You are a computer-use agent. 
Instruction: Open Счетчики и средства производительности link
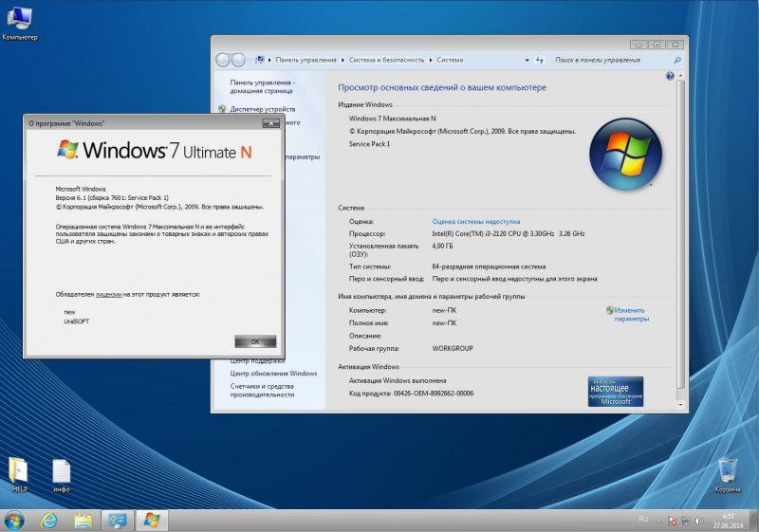coord(262,391)
